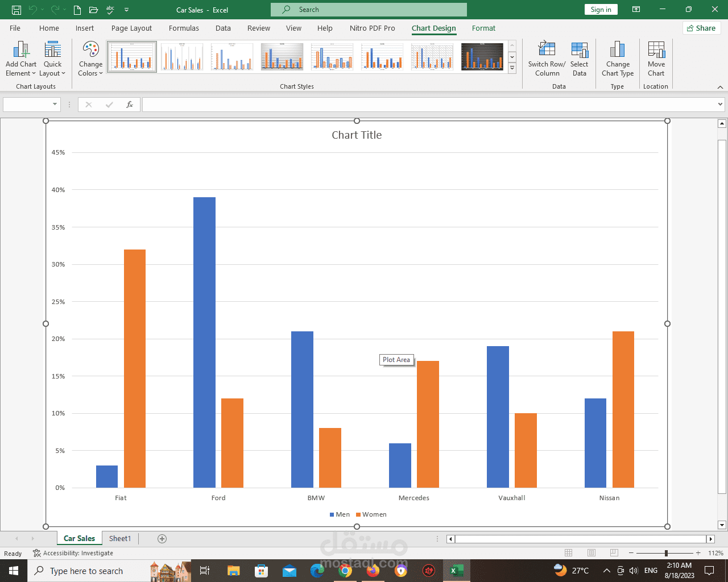Adjust the zoom slider handle in the status bar
The height and width of the screenshot is (582, 728).
666,553
